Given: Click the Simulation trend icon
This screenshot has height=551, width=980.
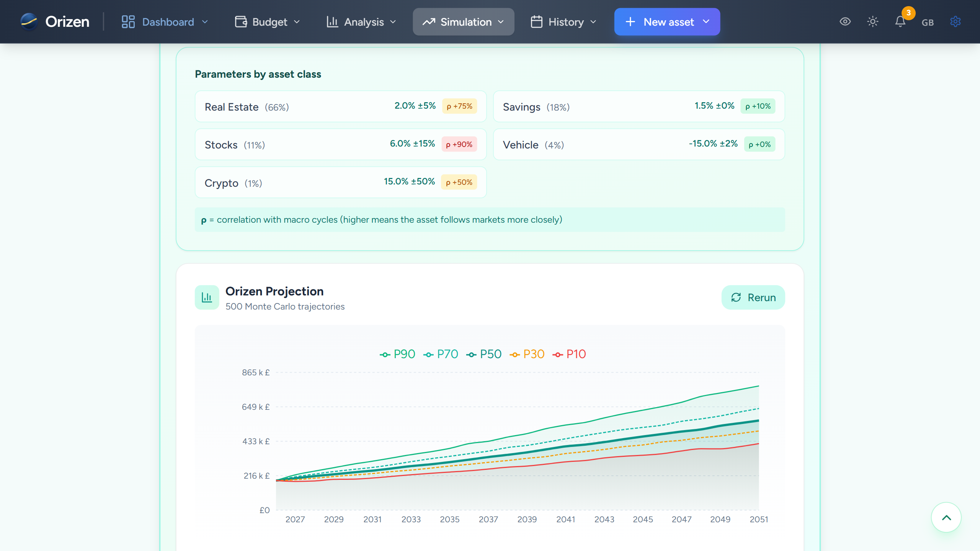Looking at the screenshot, I should pos(430,22).
